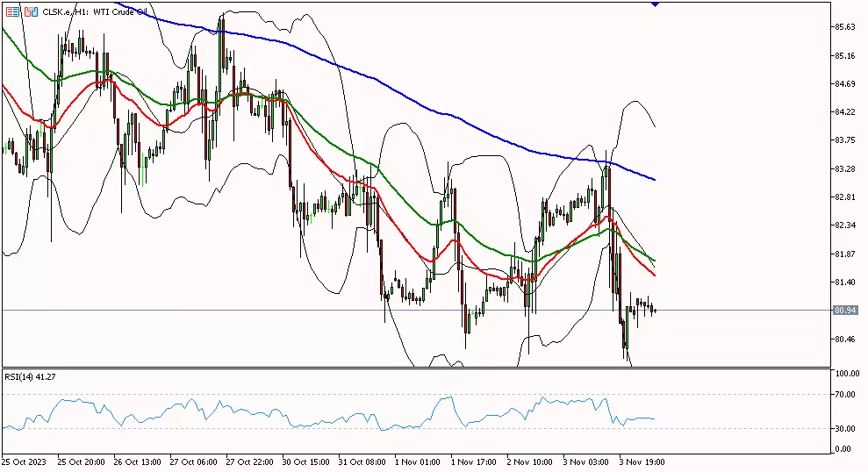Click the RSI 30.00 level label

[x=846, y=428]
